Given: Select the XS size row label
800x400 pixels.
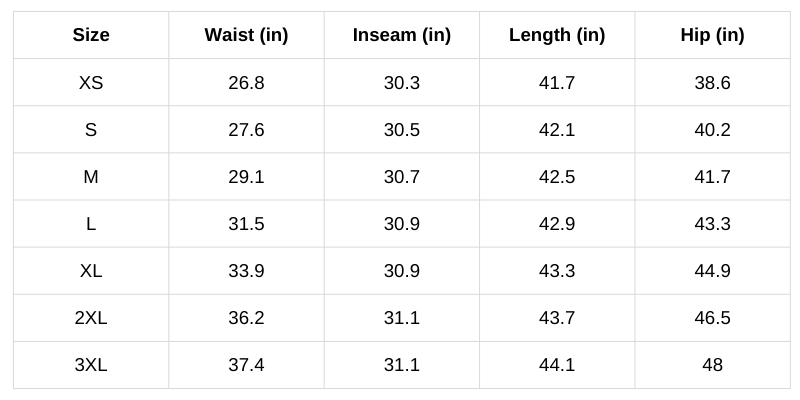Looking at the screenshot, I should [91, 83].
